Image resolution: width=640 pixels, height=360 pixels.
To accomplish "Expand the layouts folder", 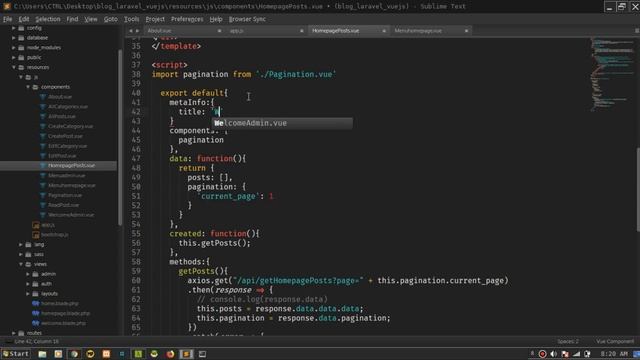I will (28, 293).
